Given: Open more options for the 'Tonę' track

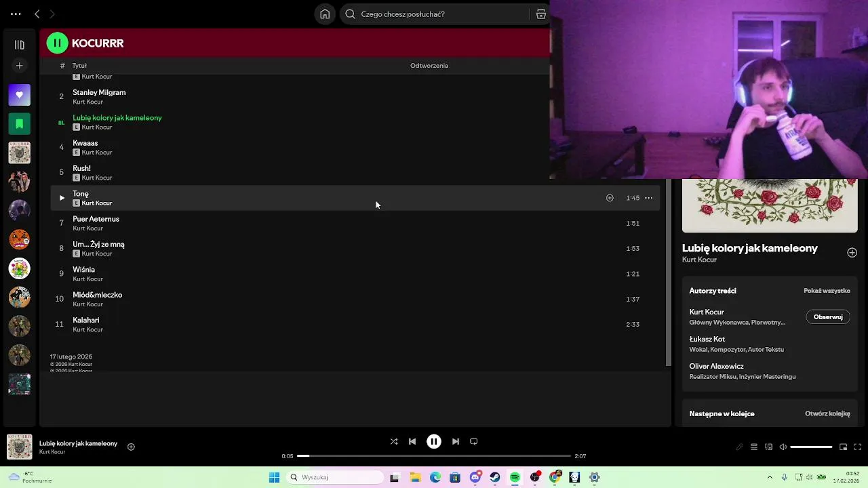Looking at the screenshot, I should coord(648,198).
